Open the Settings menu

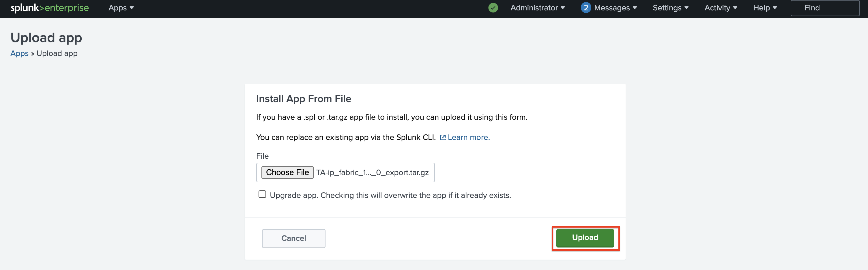670,8
